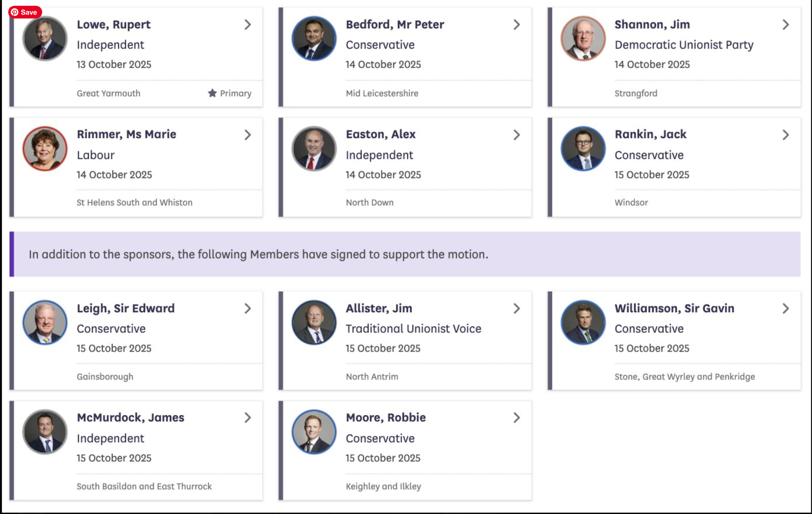Click the arrow icon for Easton, Alex
Image resolution: width=812 pixels, height=514 pixels.
pyautogui.click(x=516, y=135)
